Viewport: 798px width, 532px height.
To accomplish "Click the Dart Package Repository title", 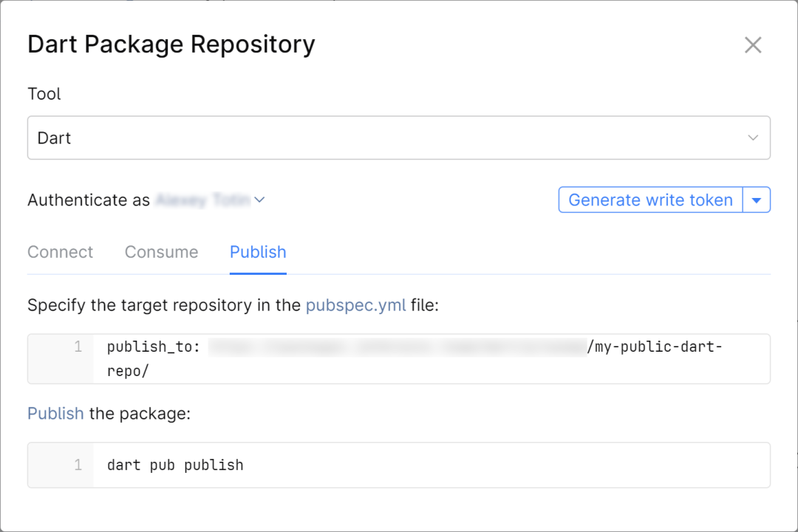I will pos(171,45).
